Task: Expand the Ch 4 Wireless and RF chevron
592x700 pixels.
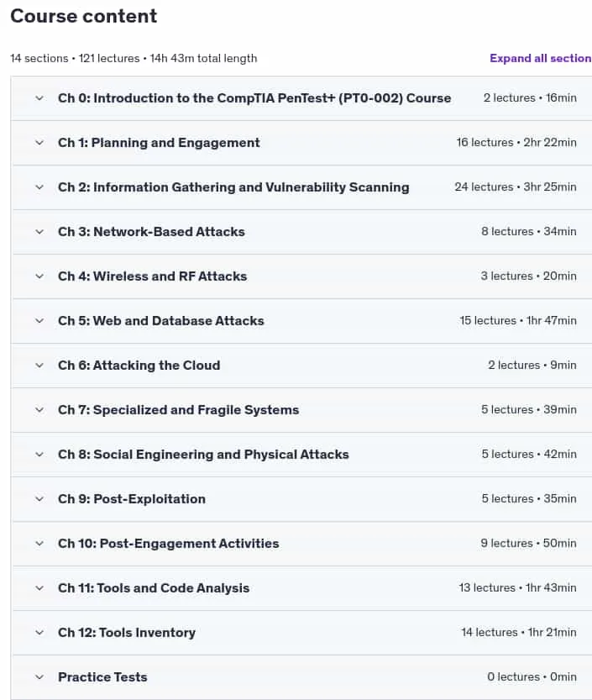Action: [x=39, y=276]
